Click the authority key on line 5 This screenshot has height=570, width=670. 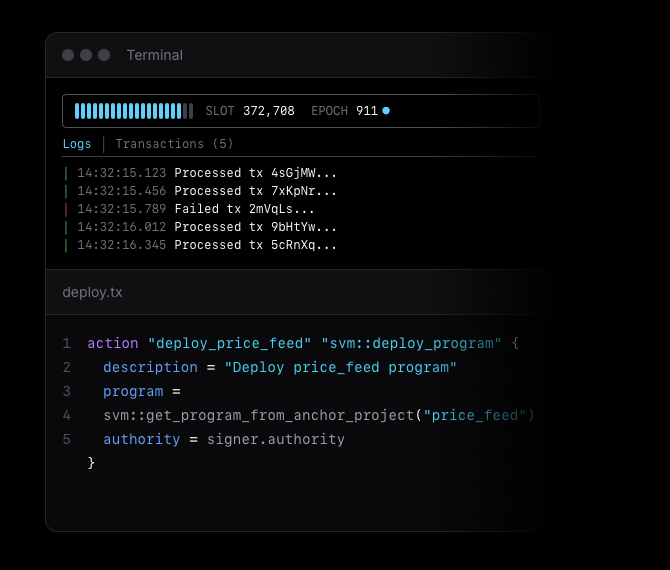(141, 439)
